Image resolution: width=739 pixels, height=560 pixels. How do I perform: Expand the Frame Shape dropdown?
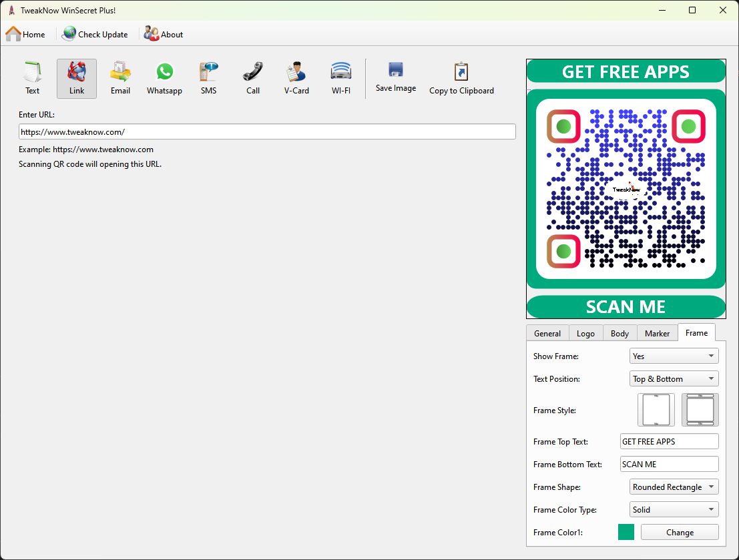click(x=674, y=487)
